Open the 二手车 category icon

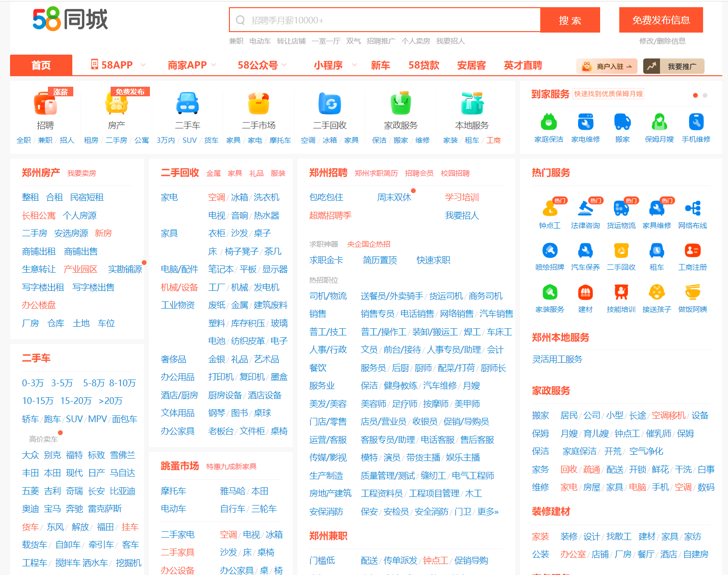point(187,103)
